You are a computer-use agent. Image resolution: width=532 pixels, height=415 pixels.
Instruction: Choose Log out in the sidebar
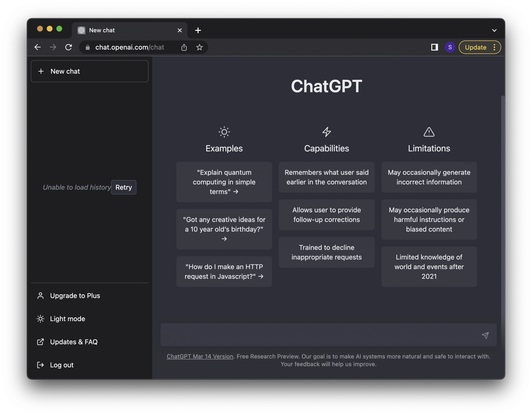pyautogui.click(x=90, y=365)
